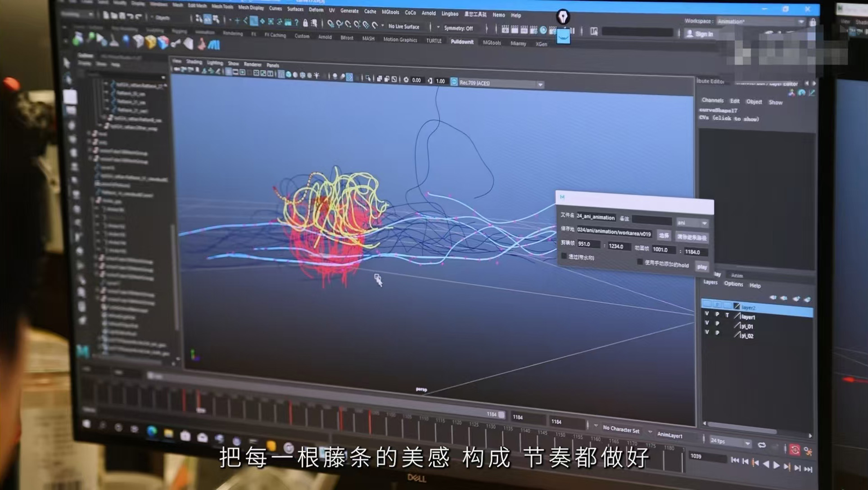Click the key-shaped shelf icon
Screen dimensions: 868x490
coord(176,43)
